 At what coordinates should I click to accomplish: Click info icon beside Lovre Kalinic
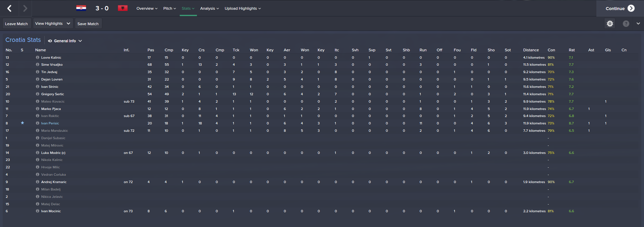click(38, 58)
